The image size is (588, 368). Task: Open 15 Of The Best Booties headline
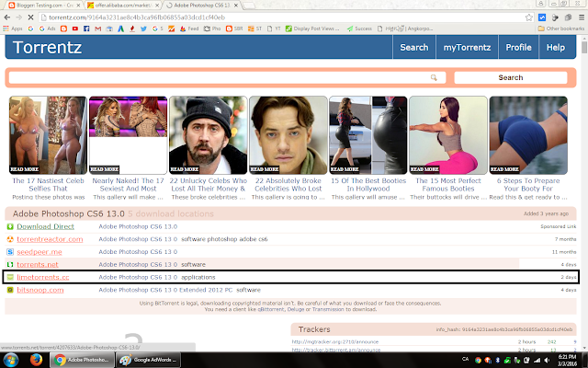[368, 185]
